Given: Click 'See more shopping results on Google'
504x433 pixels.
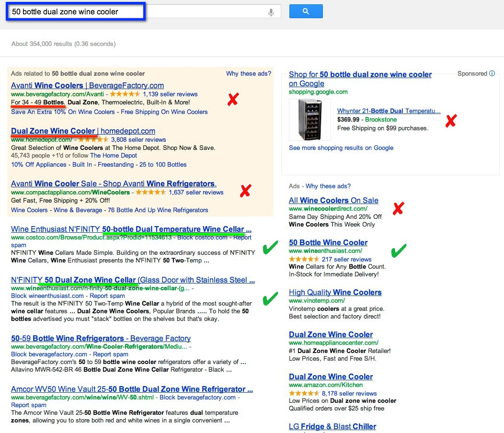Looking at the screenshot, I should [341, 148].
